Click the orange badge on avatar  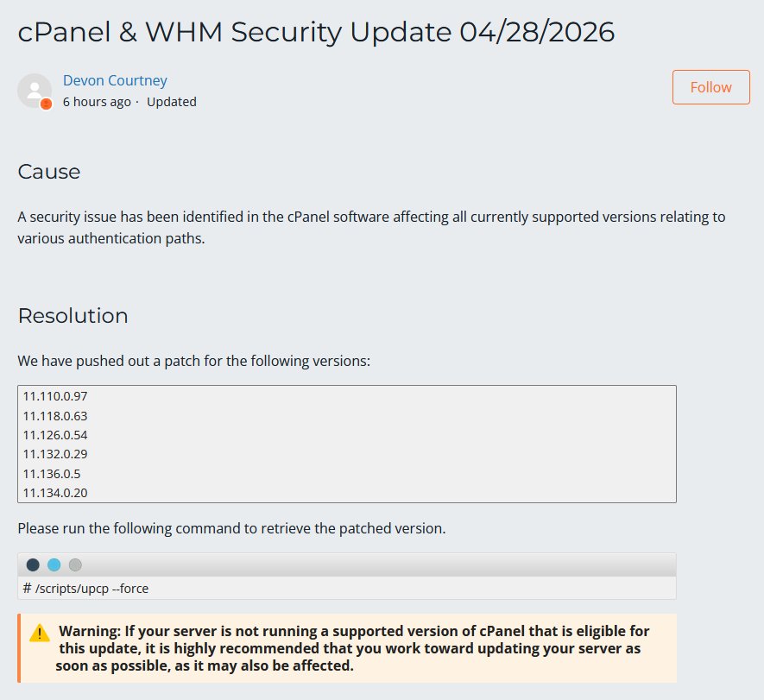(47, 104)
